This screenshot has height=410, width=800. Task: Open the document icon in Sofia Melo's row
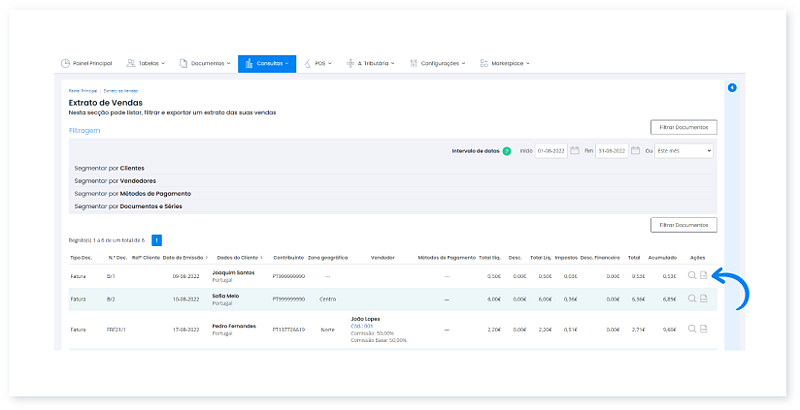pos(704,298)
